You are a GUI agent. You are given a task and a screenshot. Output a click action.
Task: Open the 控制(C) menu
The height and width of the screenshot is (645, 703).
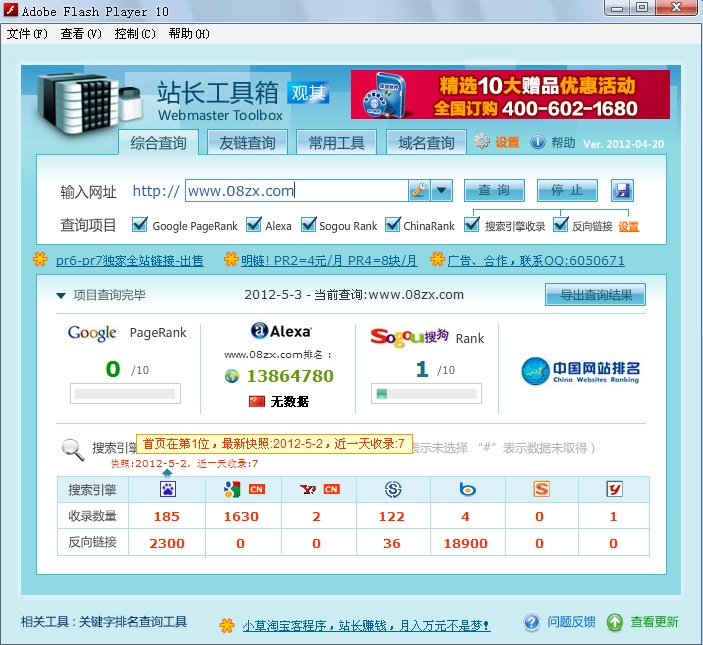click(x=135, y=34)
